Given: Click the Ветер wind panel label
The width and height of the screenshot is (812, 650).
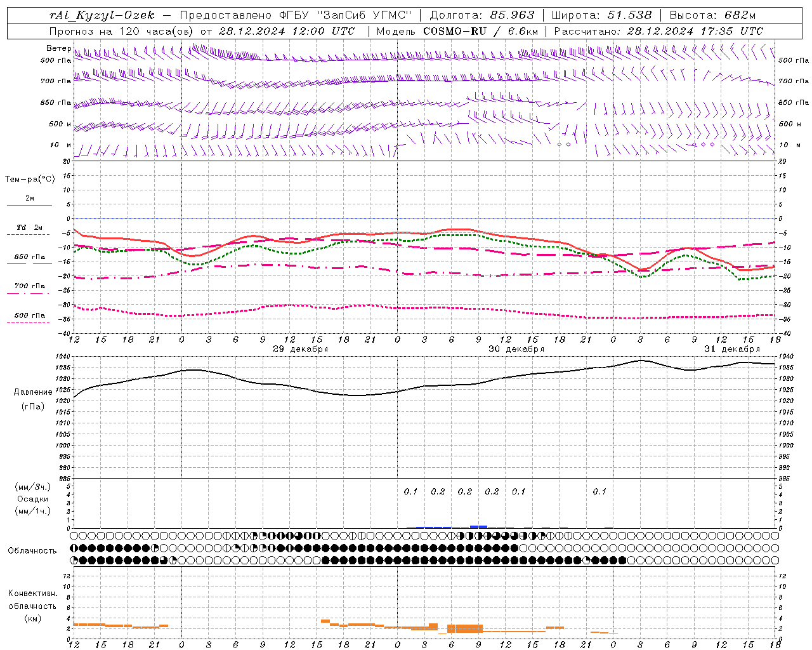Looking at the screenshot, I should point(58,48).
